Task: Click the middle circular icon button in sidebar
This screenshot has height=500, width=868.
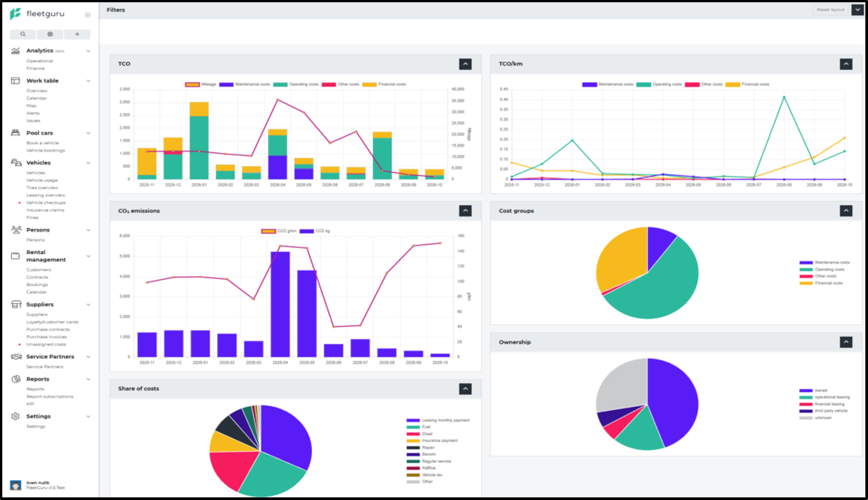Action: (x=50, y=34)
